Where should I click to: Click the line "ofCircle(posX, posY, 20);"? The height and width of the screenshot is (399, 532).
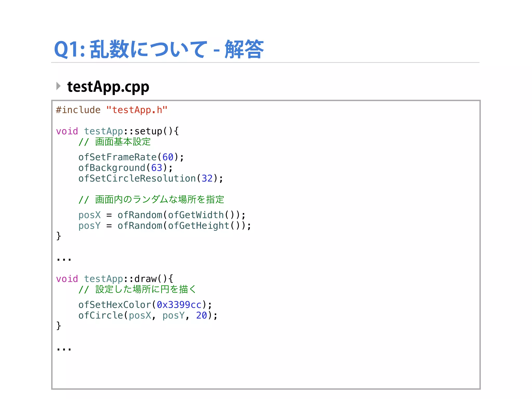pos(148,315)
